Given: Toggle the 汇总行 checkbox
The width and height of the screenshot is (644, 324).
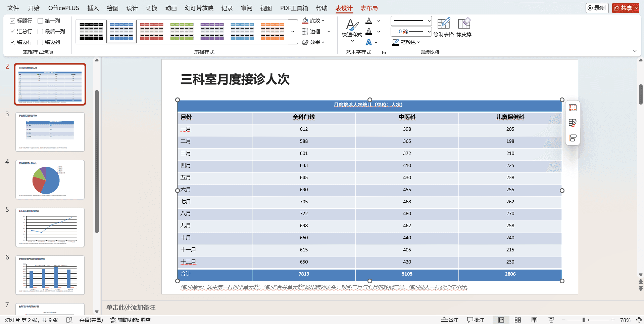Looking at the screenshot, I should click(12, 32).
